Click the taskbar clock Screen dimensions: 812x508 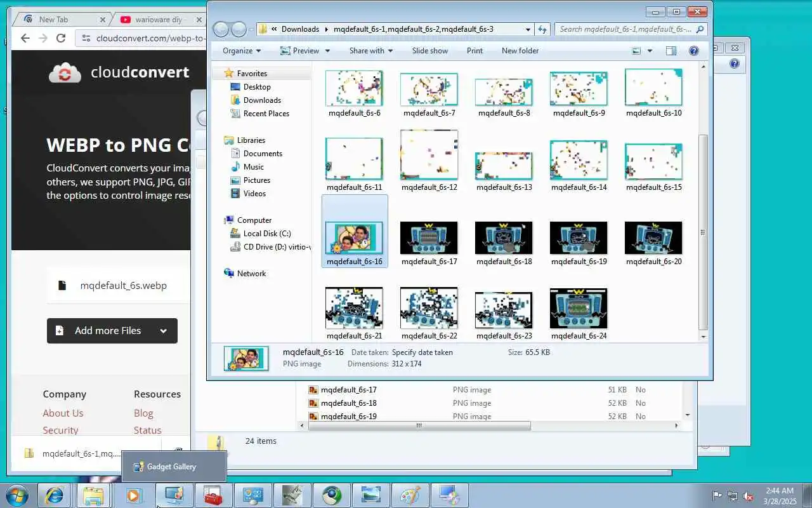(780, 495)
